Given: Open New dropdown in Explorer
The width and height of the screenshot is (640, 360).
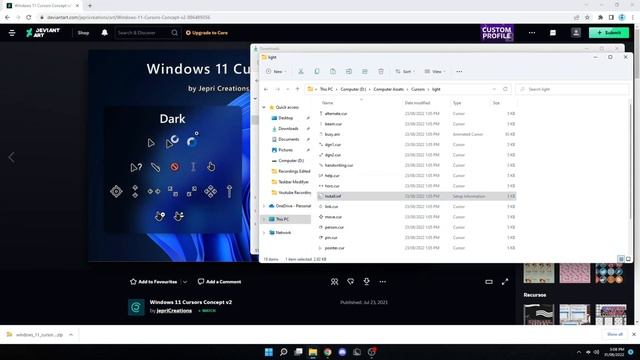Looking at the screenshot, I should pos(276,71).
